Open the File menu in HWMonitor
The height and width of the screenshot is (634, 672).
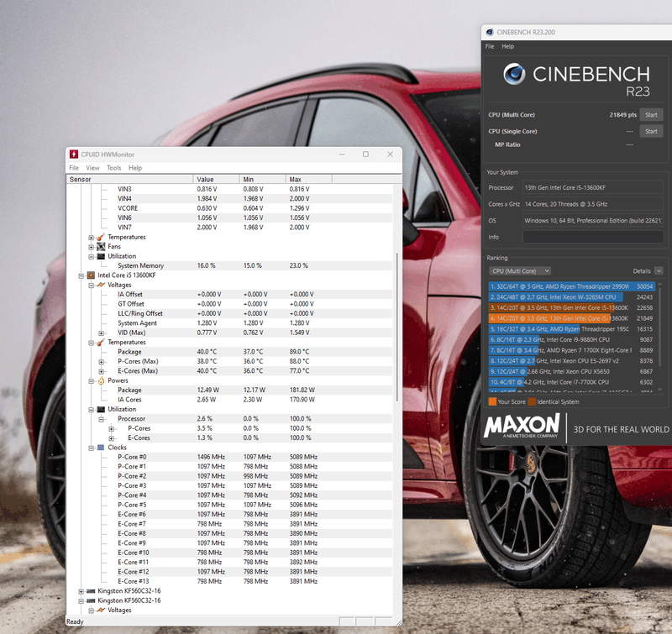pyautogui.click(x=74, y=168)
